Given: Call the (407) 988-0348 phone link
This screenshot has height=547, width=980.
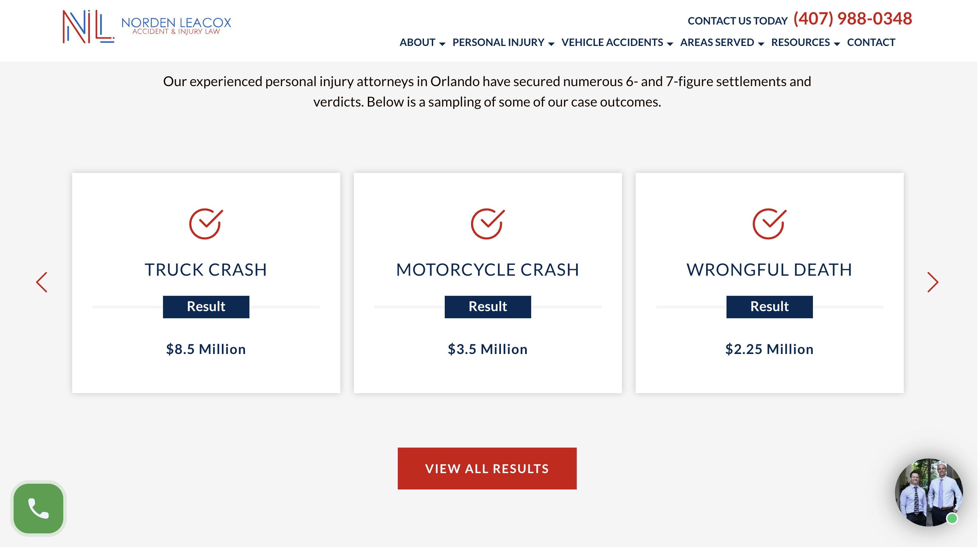Looking at the screenshot, I should coord(852,19).
